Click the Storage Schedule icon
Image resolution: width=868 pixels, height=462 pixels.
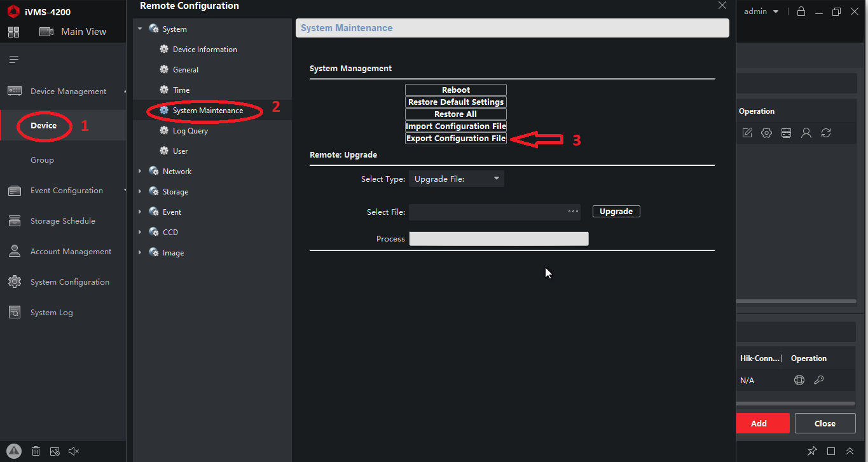[x=15, y=221]
